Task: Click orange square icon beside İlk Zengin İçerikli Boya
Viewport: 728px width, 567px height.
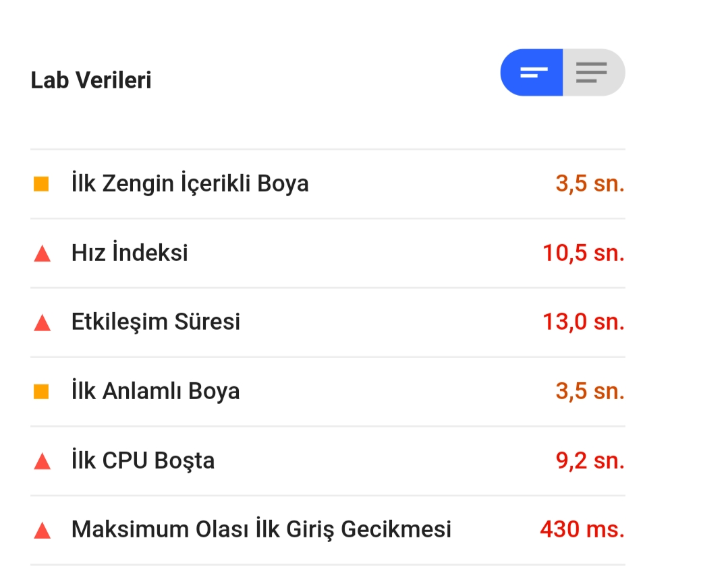Action: point(41,184)
